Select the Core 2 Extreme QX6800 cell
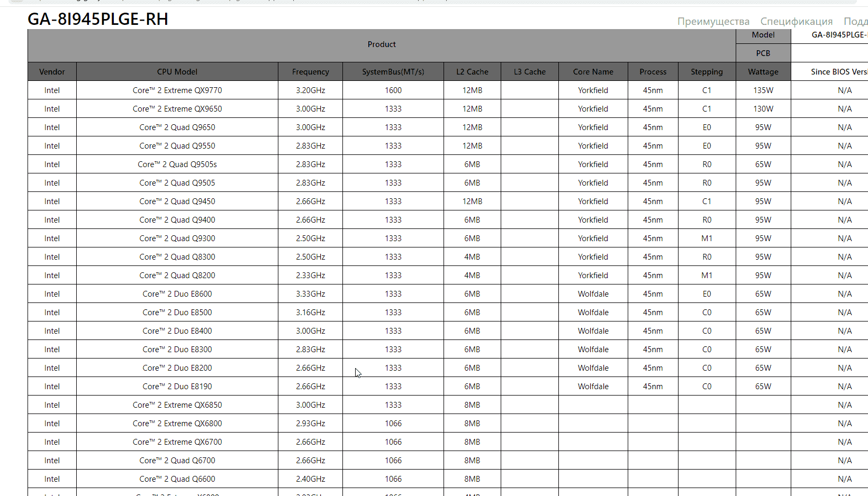Viewport: 868px width, 496px height. click(177, 424)
